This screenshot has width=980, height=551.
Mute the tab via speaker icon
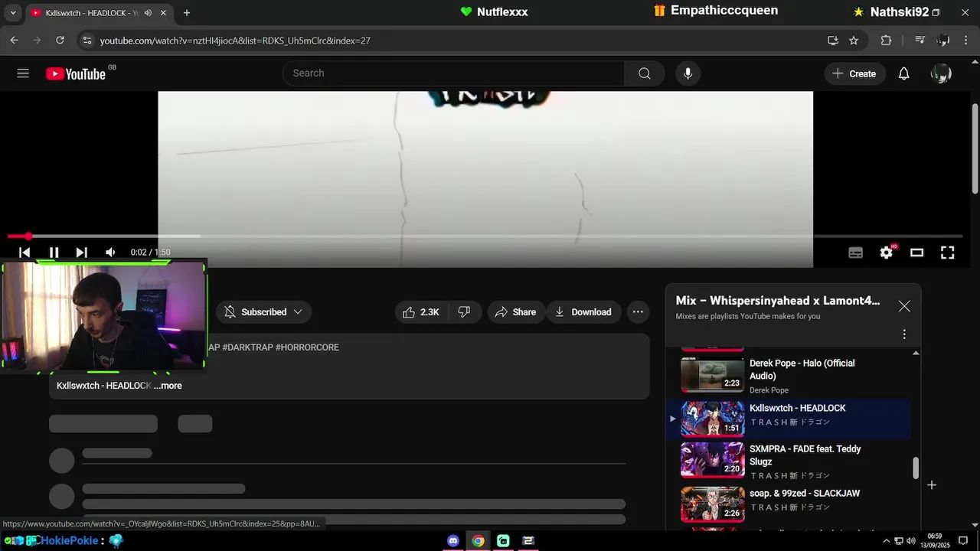point(148,13)
